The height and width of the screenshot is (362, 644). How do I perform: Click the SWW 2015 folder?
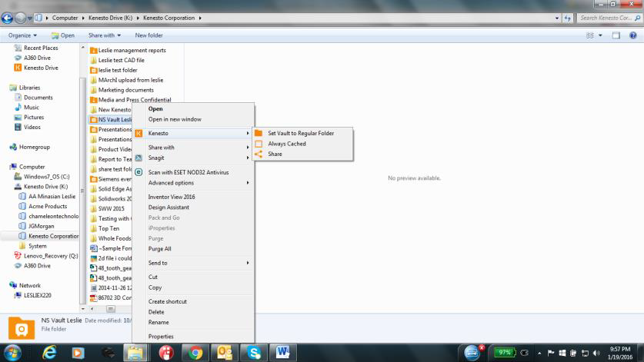pyautogui.click(x=107, y=208)
